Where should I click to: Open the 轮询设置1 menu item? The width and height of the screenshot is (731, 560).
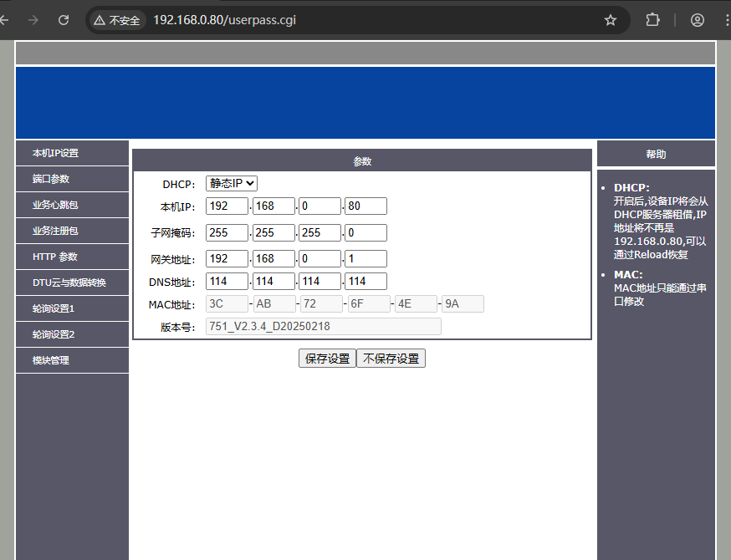[72, 308]
